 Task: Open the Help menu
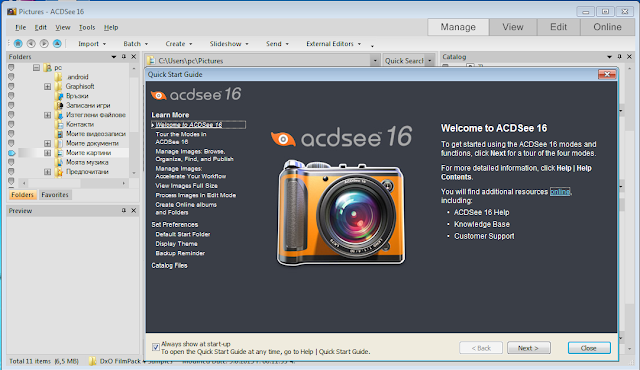[111, 27]
